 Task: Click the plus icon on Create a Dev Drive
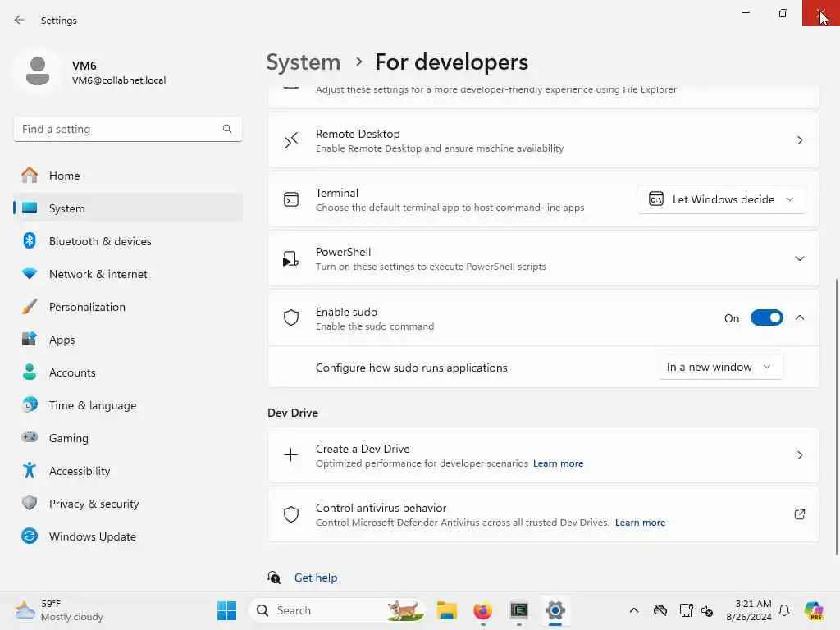pyautogui.click(x=291, y=454)
